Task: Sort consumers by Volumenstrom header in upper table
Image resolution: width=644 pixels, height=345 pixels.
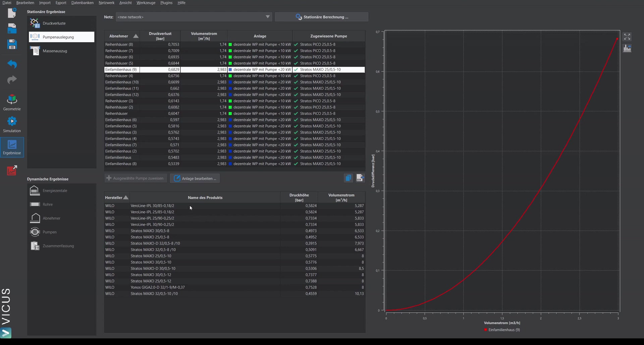Action: (204, 36)
